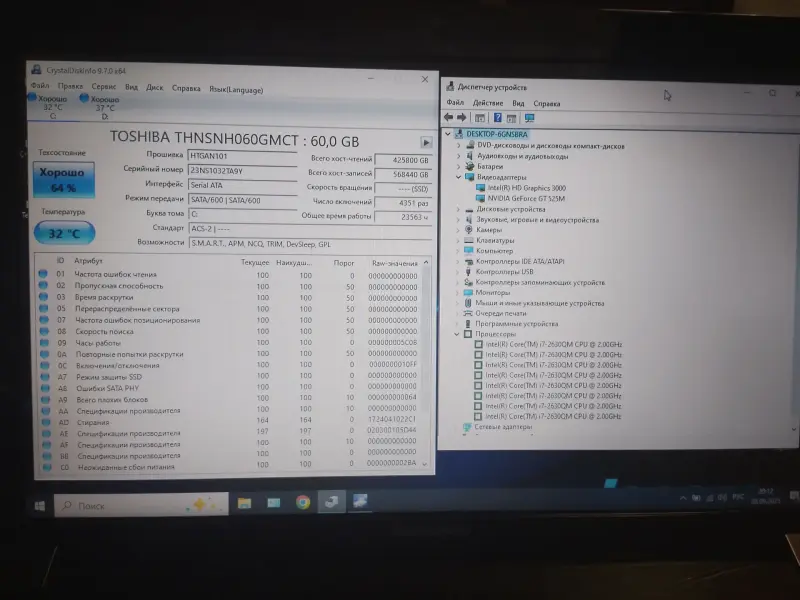Click Текущее column header
The image size is (800, 600).
tap(255, 262)
